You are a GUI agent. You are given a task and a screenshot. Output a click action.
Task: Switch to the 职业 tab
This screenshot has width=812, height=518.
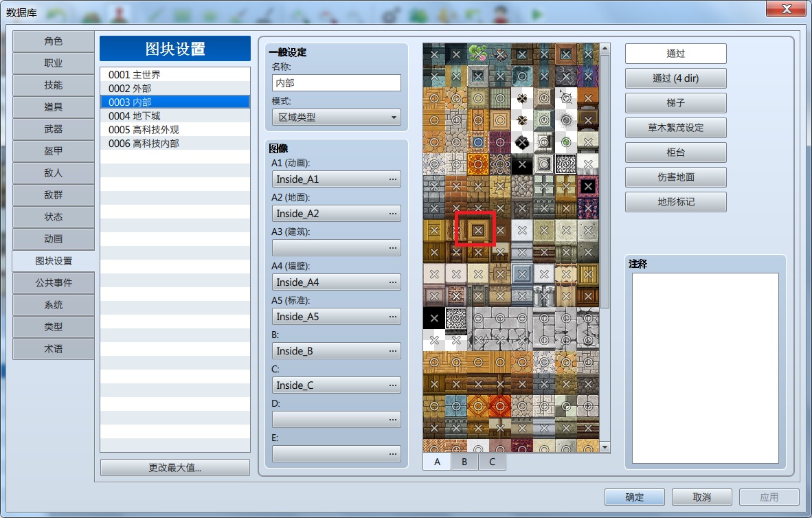(54, 63)
